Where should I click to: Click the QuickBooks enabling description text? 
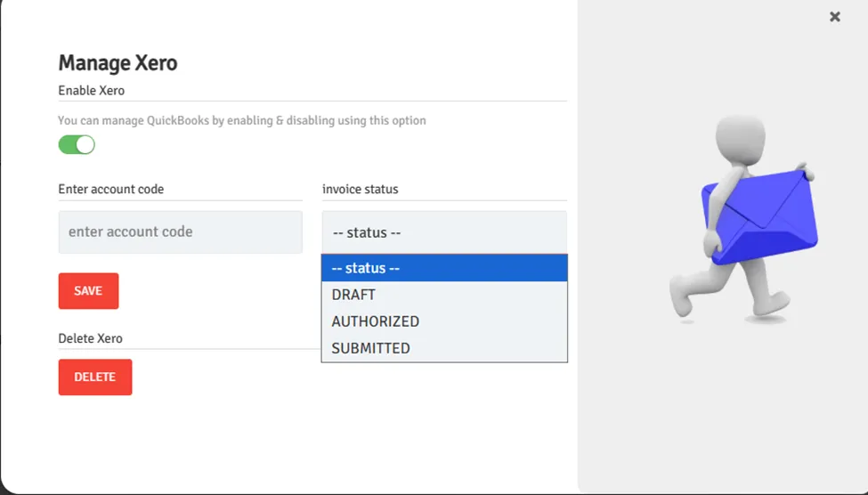pos(242,120)
